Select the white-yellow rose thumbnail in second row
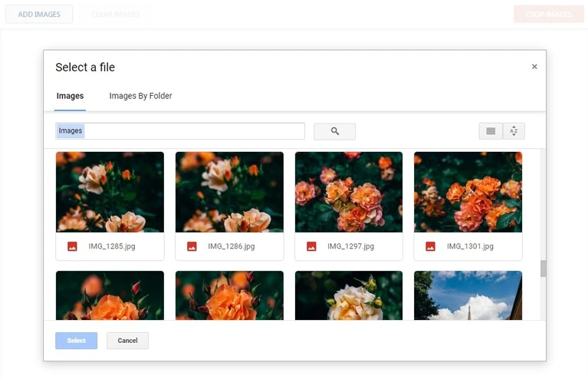This screenshot has width=588, height=379. point(349,295)
